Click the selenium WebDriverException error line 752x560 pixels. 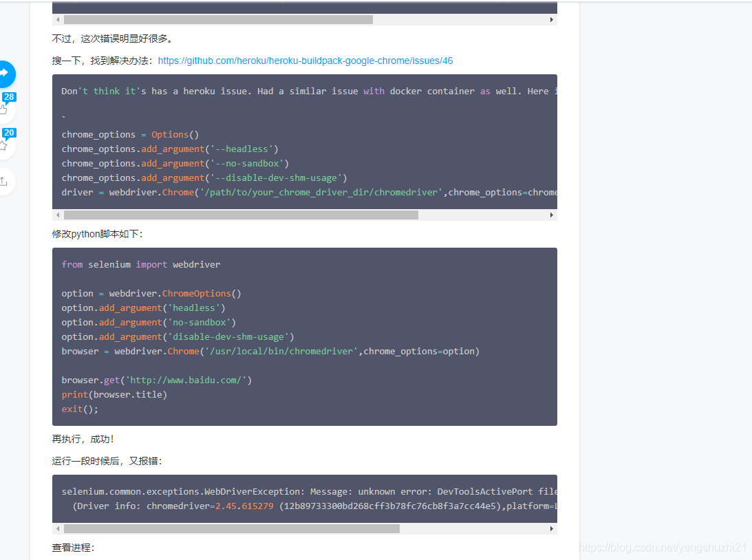click(x=310, y=491)
